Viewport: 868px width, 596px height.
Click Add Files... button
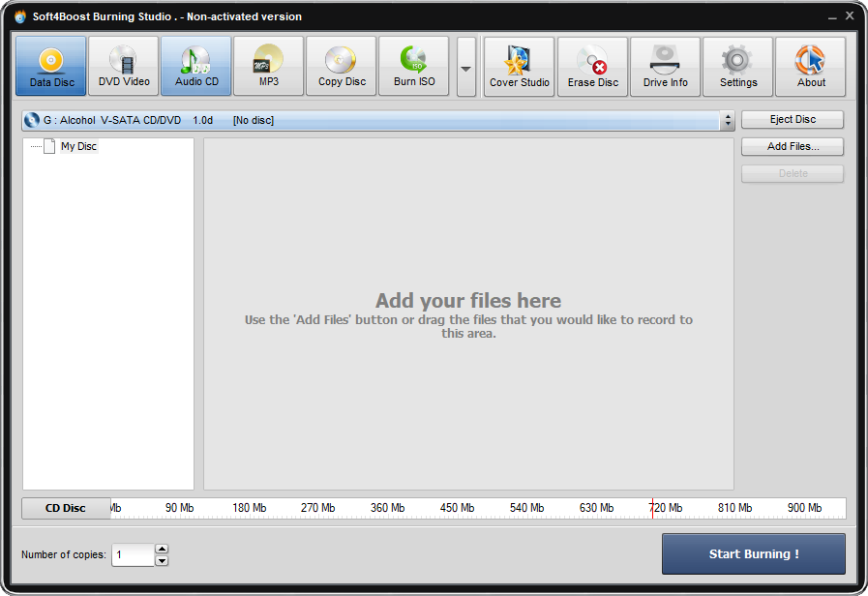[793, 147]
